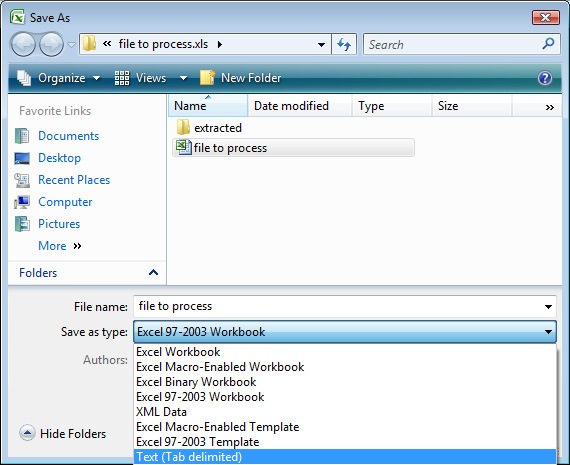The image size is (570, 465).
Task: Choose Excel Binary Workbook type
Action: tap(345, 381)
